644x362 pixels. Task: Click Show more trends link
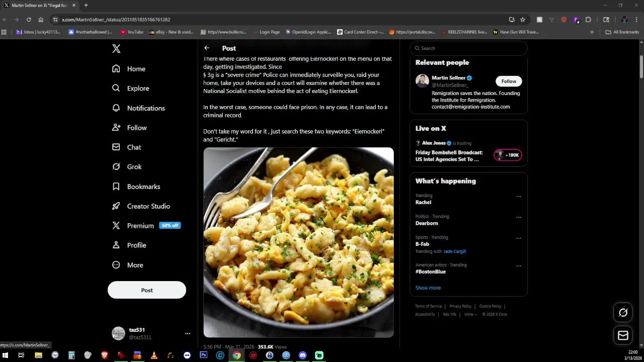click(428, 288)
